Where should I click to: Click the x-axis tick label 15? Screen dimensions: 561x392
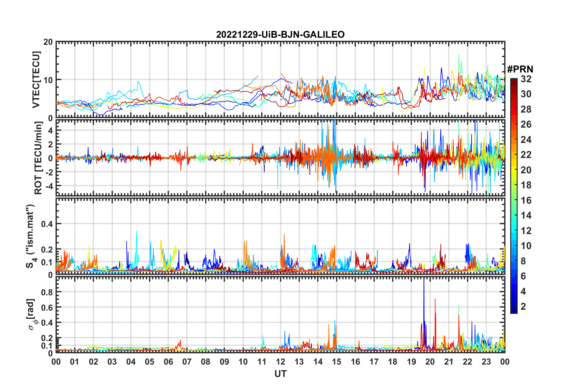[337, 362]
